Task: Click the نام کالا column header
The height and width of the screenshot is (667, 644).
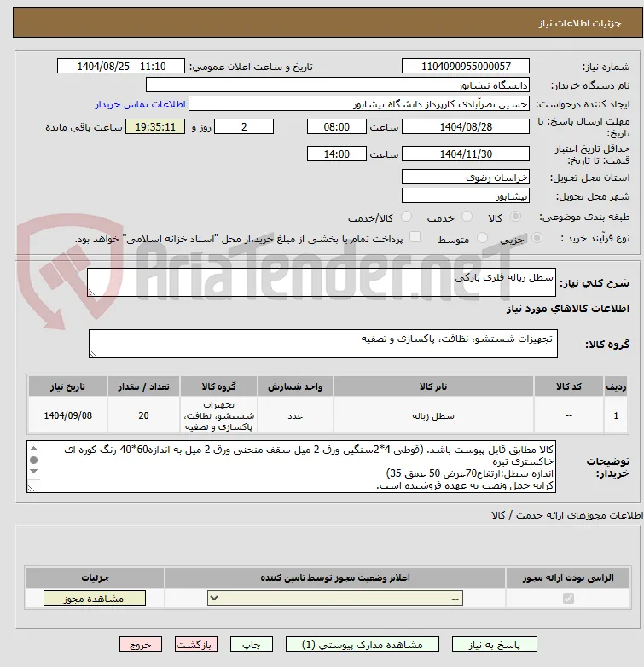Action: tap(433, 386)
